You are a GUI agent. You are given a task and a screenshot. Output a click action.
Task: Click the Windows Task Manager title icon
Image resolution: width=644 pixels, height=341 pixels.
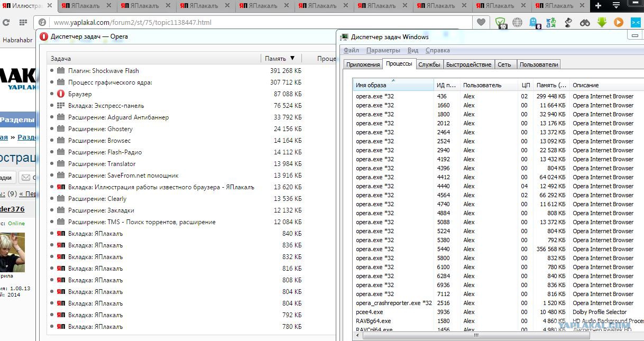pos(345,37)
